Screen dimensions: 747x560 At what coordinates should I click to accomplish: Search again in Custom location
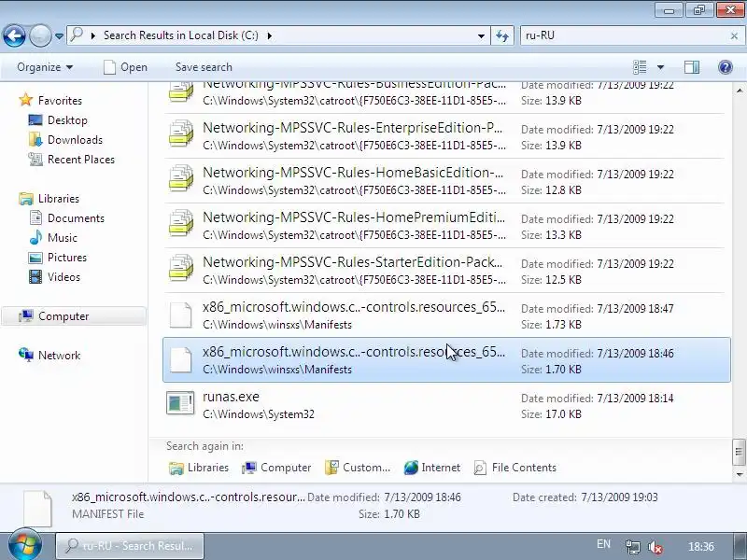[358, 468]
